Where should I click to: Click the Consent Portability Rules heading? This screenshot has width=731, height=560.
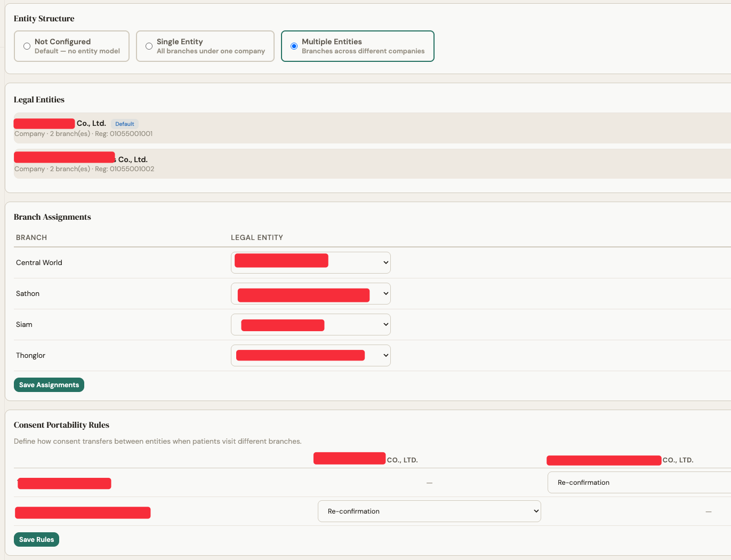click(x=61, y=425)
